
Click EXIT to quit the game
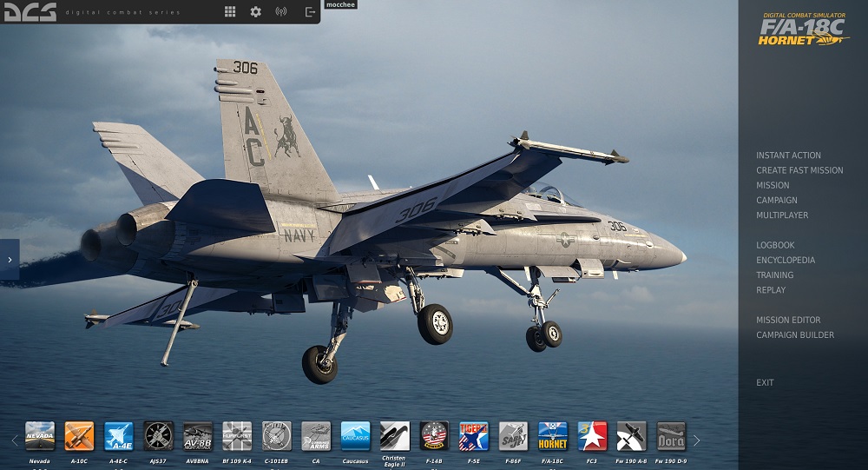tap(765, 382)
